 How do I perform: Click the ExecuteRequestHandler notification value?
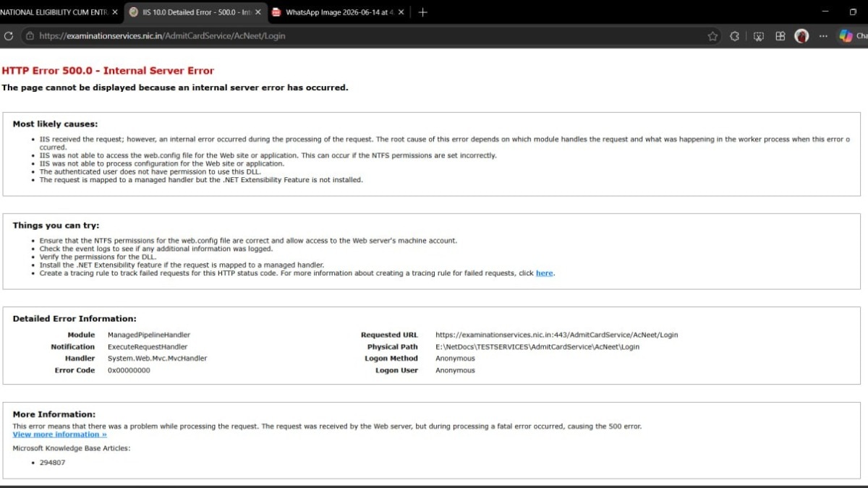148,347
